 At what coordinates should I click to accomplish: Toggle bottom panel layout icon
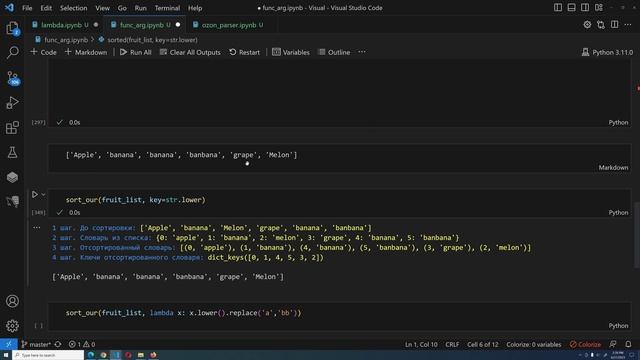pos(571,8)
